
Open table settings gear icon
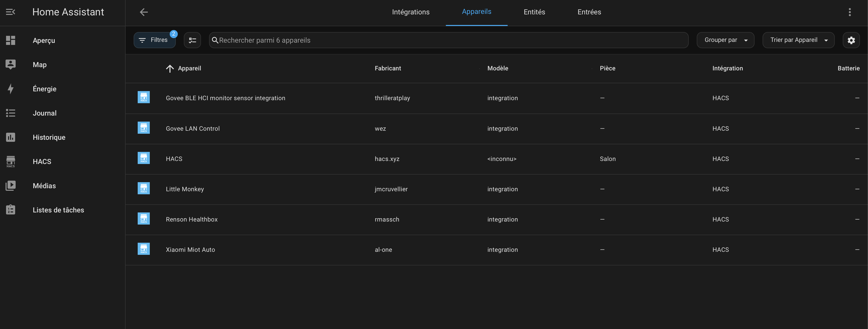pyautogui.click(x=851, y=40)
